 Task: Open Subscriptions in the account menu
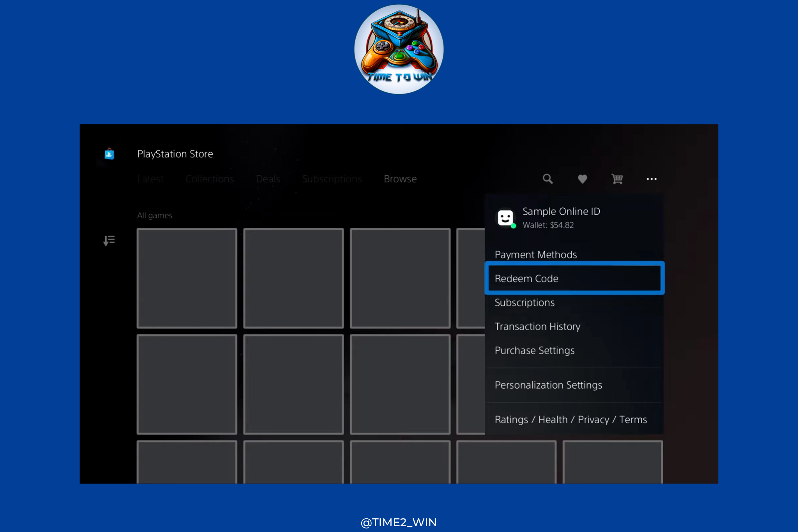pos(524,302)
